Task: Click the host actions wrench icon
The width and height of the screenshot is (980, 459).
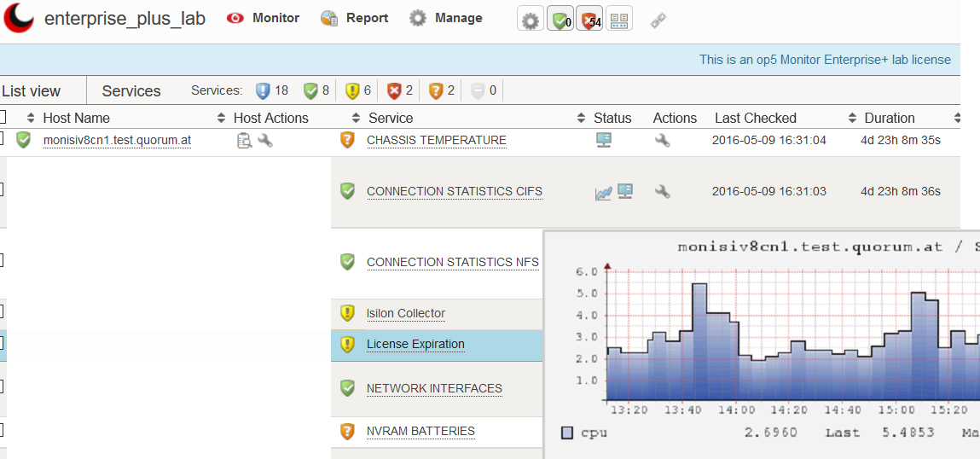Action: tap(265, 140)
